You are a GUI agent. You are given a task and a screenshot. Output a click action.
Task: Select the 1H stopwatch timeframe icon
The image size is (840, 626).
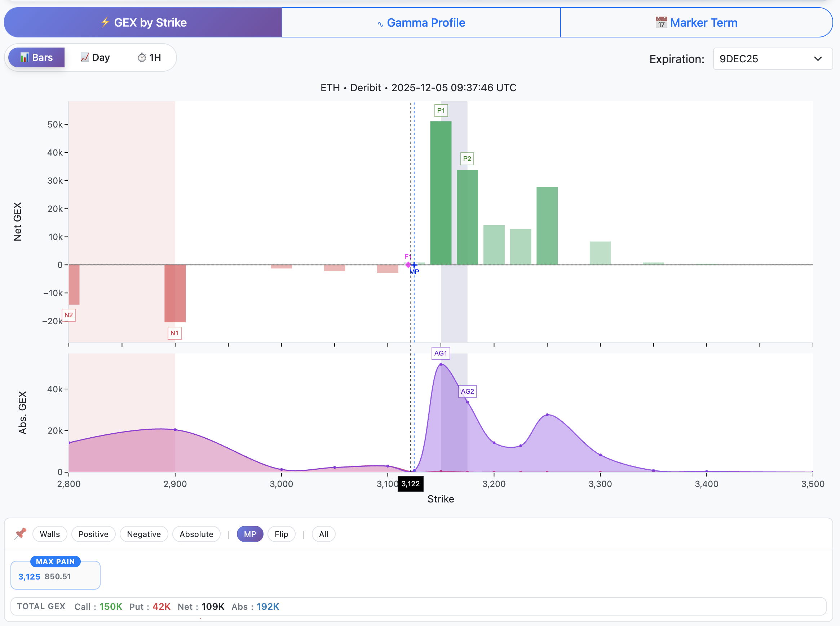142,58
